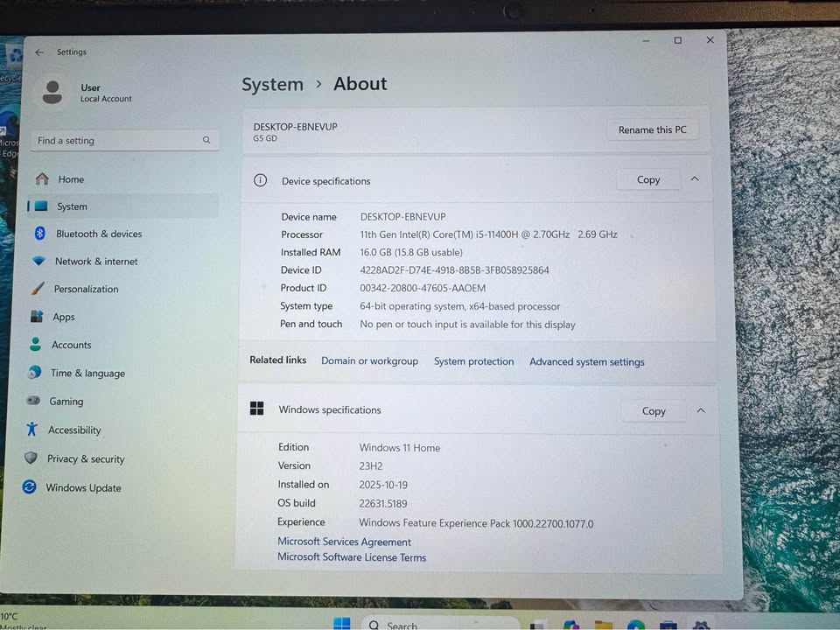The width and height of the screenshot is (840, 630).
Task: Click the back arrow in Settings
Action: 39,52
